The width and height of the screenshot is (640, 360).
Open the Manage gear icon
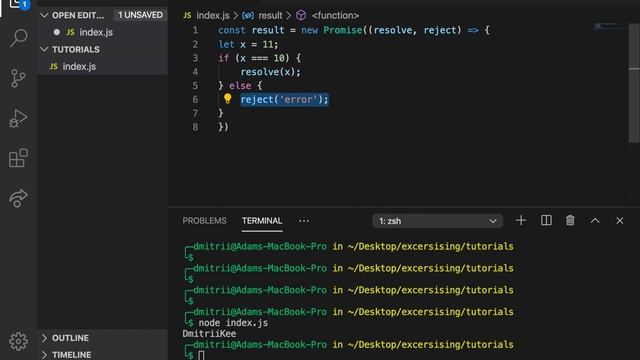[x=18, y=341]
